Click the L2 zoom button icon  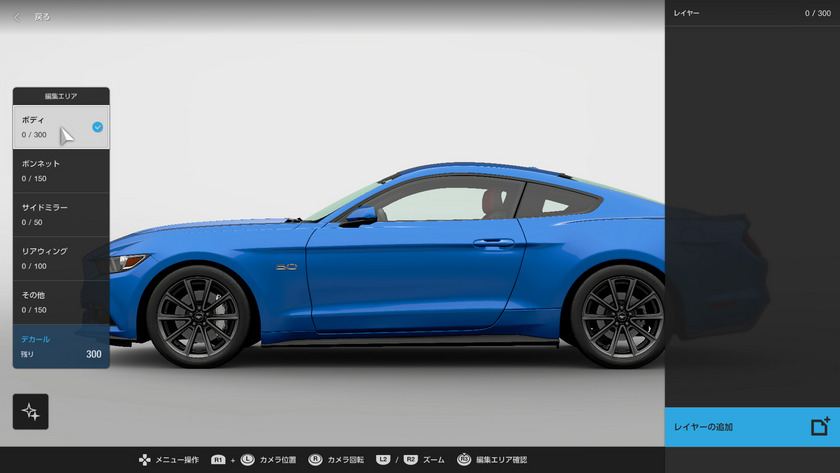pos(383,459)
